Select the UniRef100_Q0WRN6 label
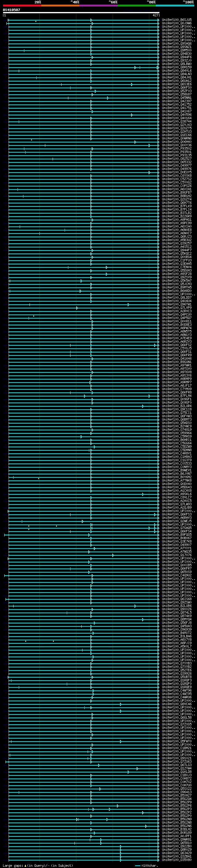197x868 pixels. [177, 139]
